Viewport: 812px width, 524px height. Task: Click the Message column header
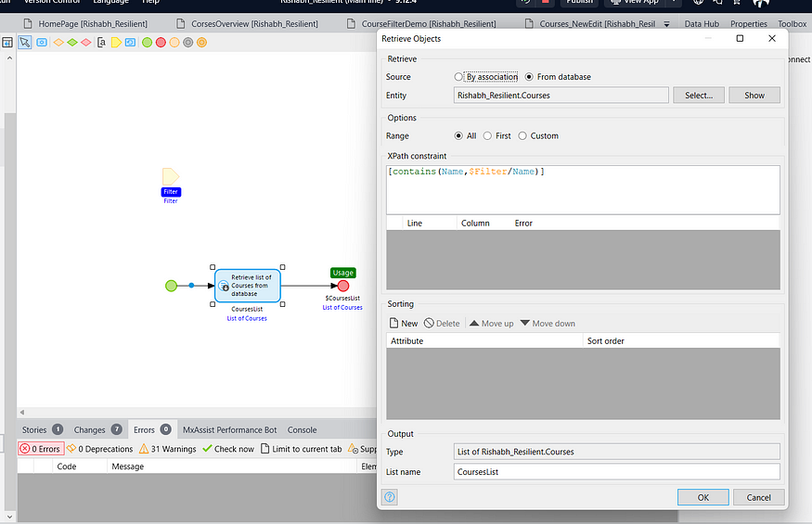pyautogui.click(x=231, y=466)
